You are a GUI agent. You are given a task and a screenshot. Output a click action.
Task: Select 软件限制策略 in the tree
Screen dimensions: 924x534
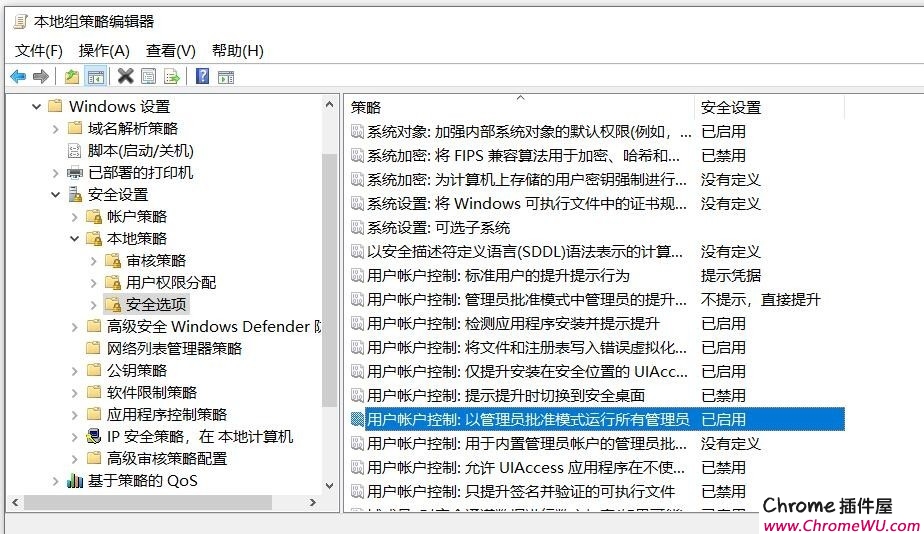[x=151, y=393]
